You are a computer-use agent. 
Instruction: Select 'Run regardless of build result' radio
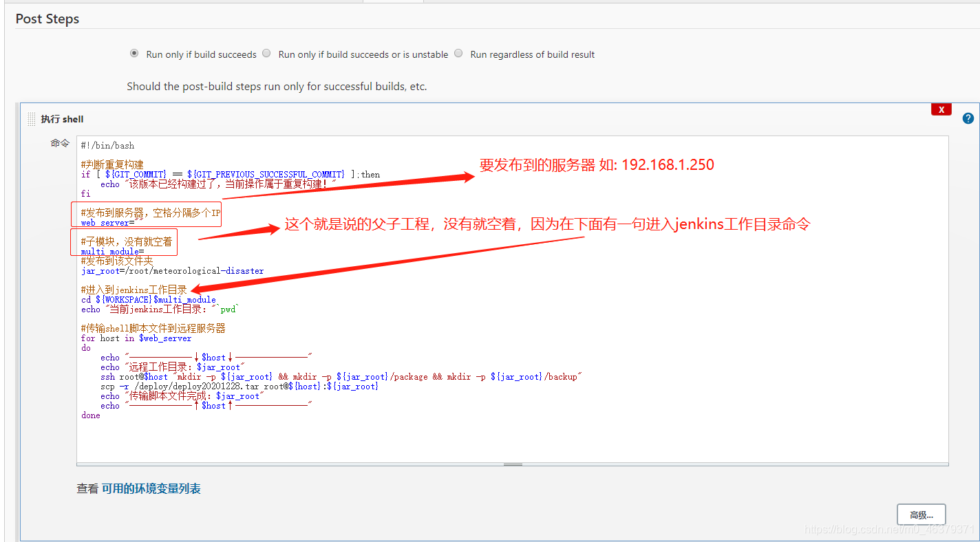[458, 54]
